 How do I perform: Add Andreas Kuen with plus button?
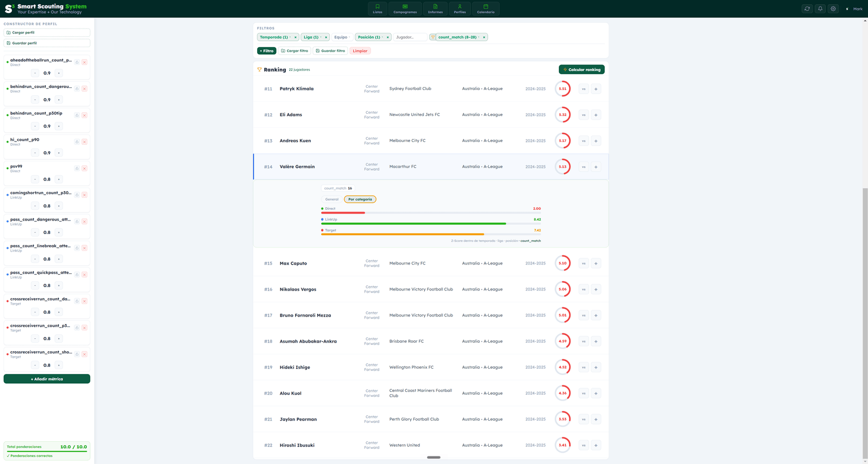(x=596, y=141)
